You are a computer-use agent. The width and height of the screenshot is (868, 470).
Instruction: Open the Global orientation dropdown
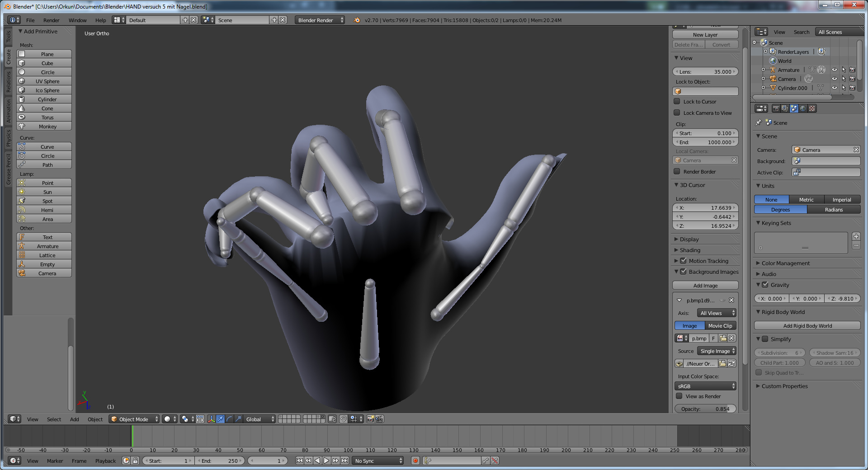coord(259,419)
